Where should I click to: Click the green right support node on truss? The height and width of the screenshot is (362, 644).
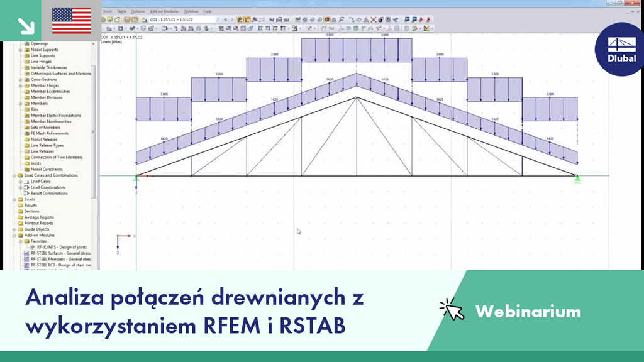pos(577,178)
